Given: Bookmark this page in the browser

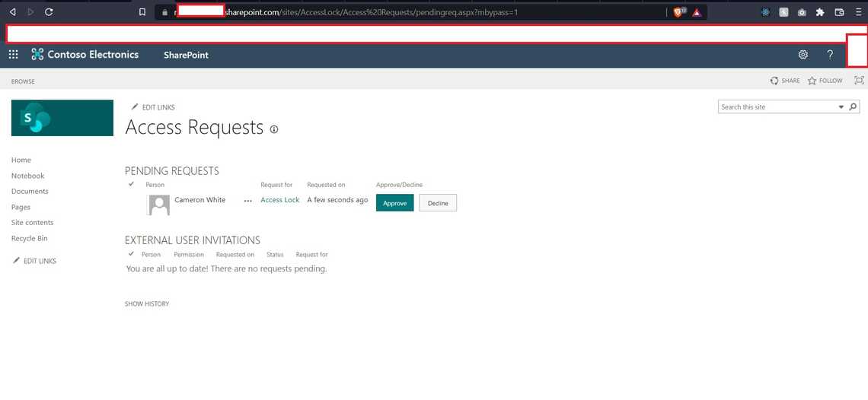Looking at the screenshot, I should (142, 11).
